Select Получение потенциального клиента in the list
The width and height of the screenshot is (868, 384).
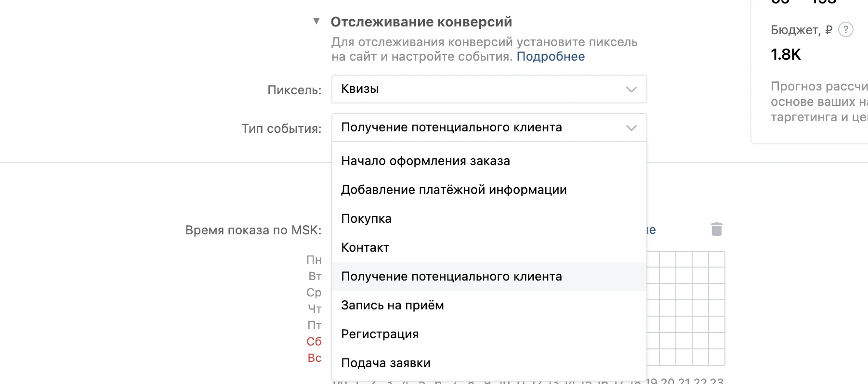489,277
